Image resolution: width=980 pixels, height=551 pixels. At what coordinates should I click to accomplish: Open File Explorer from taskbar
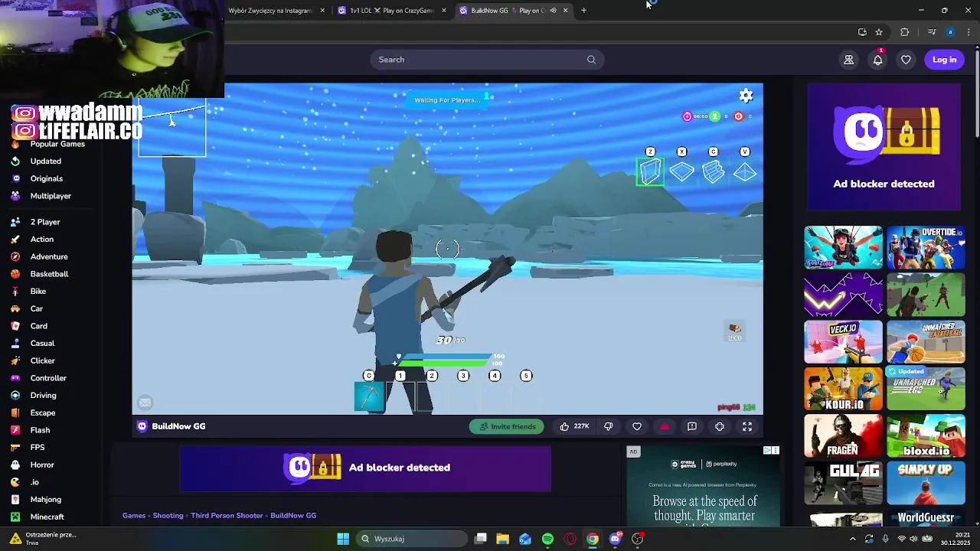coord(502,539)
